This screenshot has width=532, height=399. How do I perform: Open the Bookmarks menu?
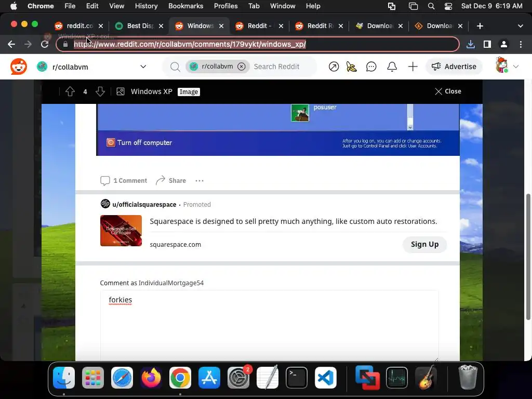[186, 6]
